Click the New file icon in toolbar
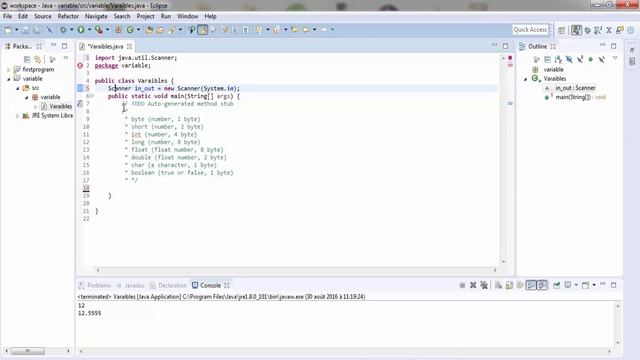This screenshot has height=360, width=640. coord(8,30)
